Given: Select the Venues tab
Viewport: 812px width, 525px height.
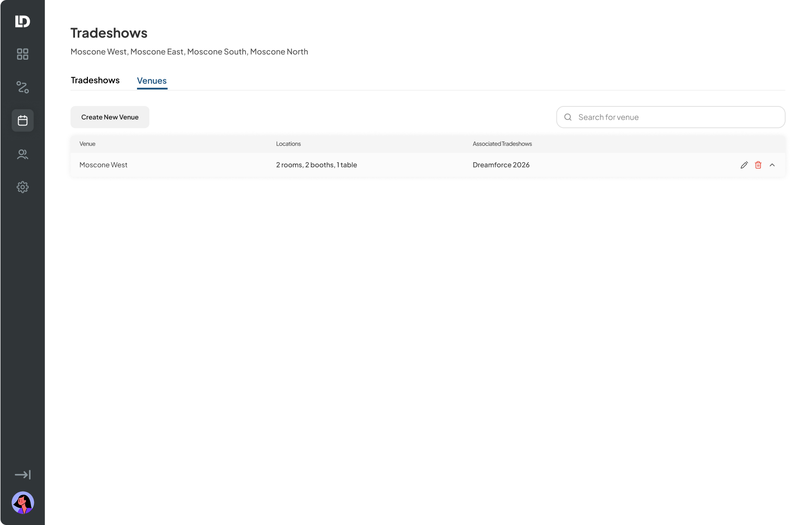Looking at the screenshot, I should [x=152, y=81].
